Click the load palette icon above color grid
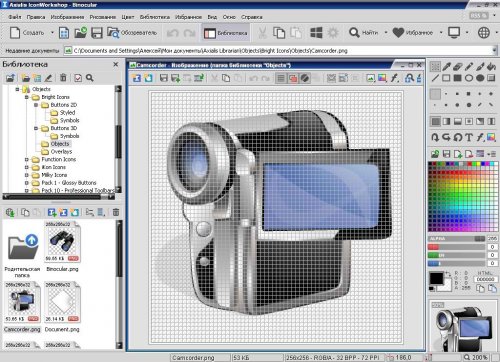The image size is (500, 362). [x=435, y=154]
